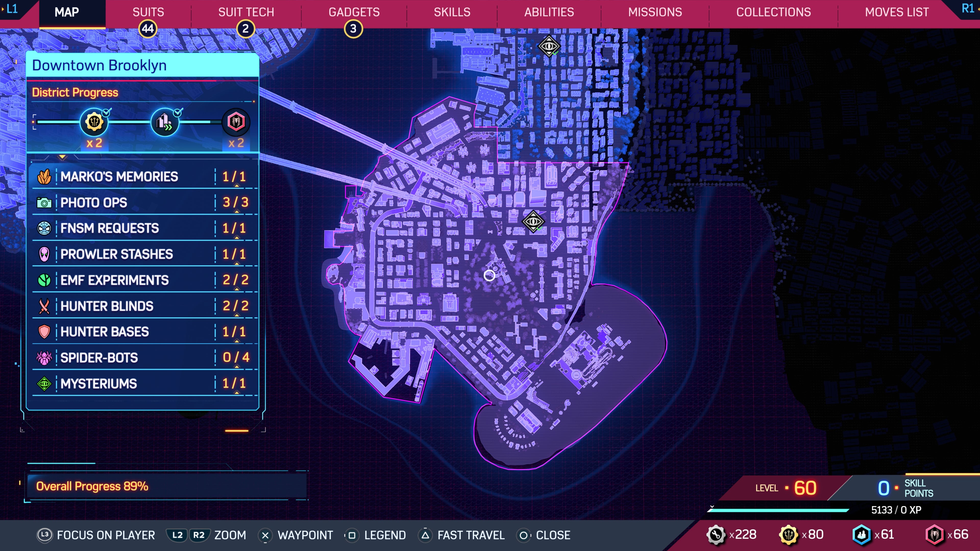Click the EMF Experiments green icon
This screenshot has width=980, height=551.
point(44,280)
